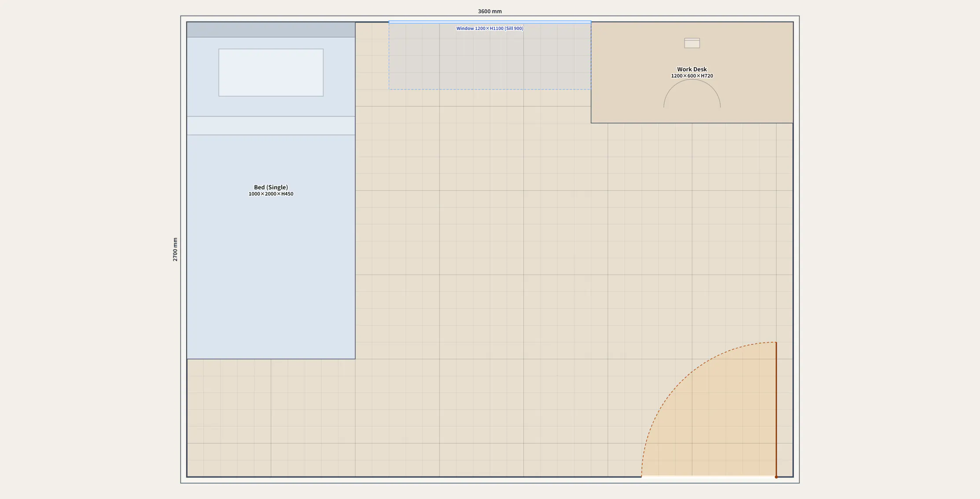Click the 1000×2000×H450 bed dimensions text
The height and width of the screenshot is (499, 980).
coord(271,194)
